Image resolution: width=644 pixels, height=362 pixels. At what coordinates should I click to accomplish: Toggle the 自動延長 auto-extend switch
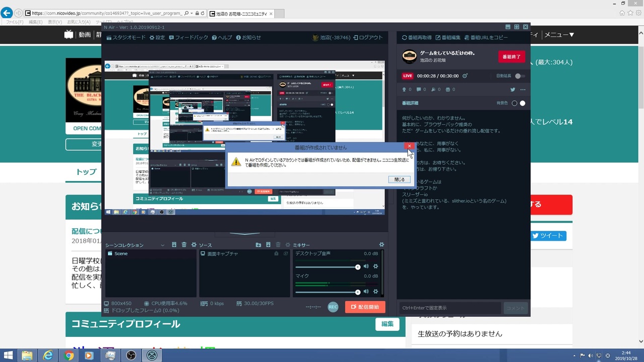pos(520,76)
